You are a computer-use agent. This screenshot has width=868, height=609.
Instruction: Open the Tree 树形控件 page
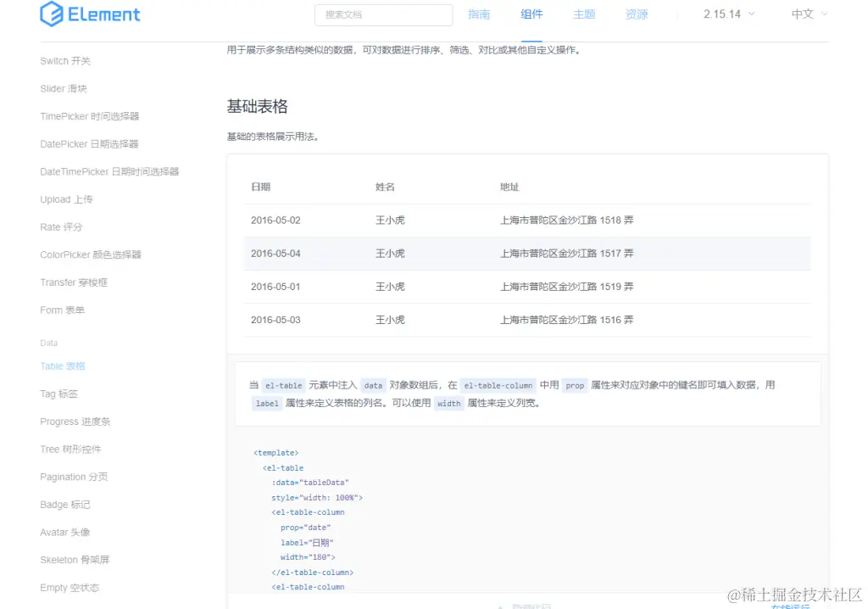(x=73, y=449)
